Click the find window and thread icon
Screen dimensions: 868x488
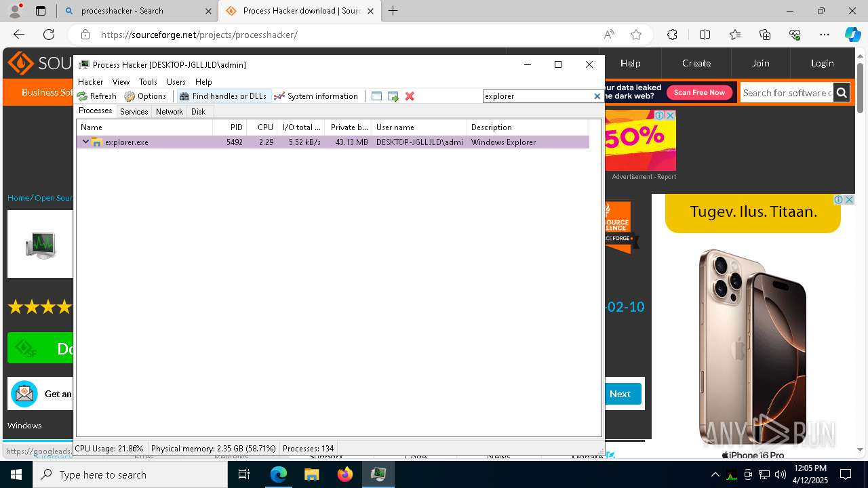point(393,96)
